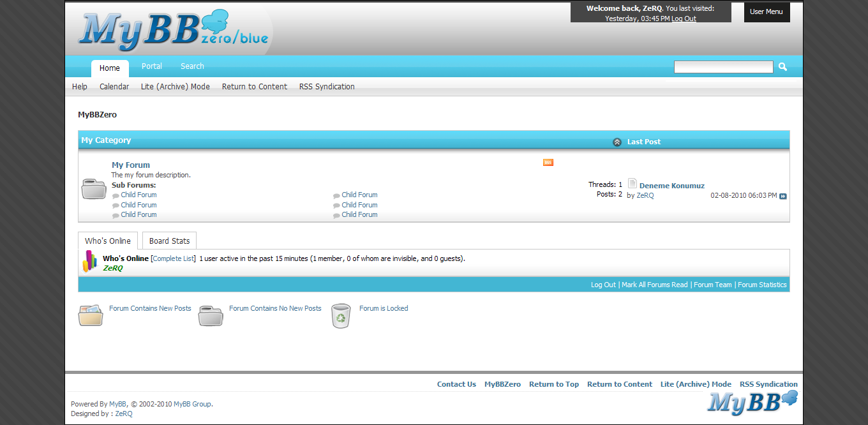
Task: Click the Contact Us footer link
Action: [456, 384]
